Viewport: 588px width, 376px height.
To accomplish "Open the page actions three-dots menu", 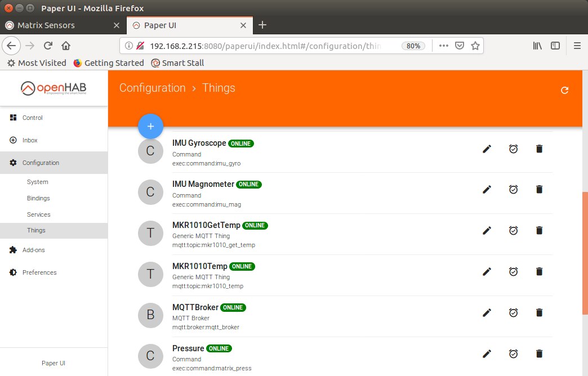I will pos(444,46).
